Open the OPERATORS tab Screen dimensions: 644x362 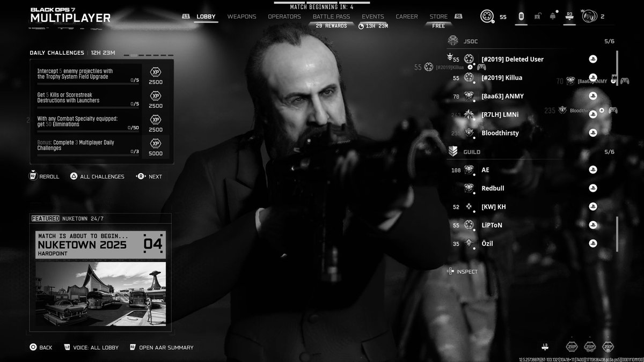point(284,17)
